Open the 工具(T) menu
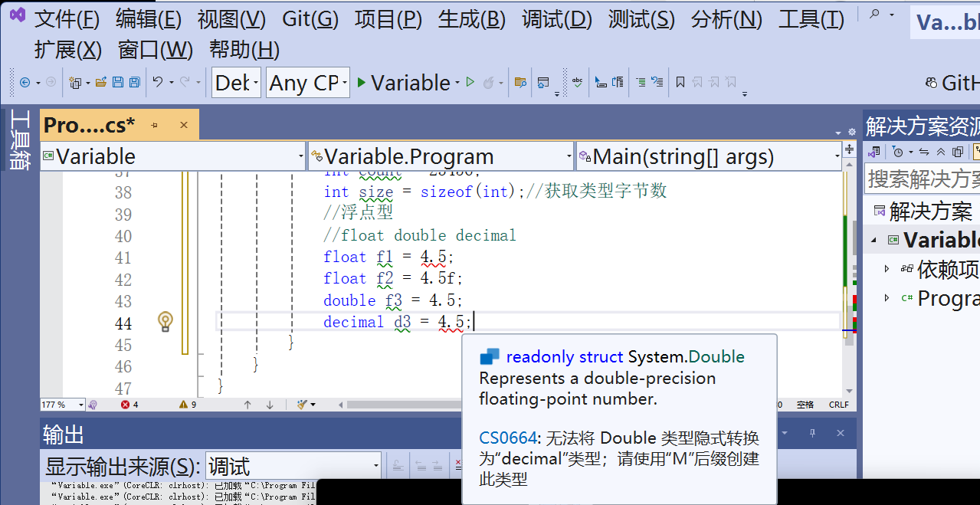Image resolution: width=980 pixels, height=505 pixels. pos(811,19)
